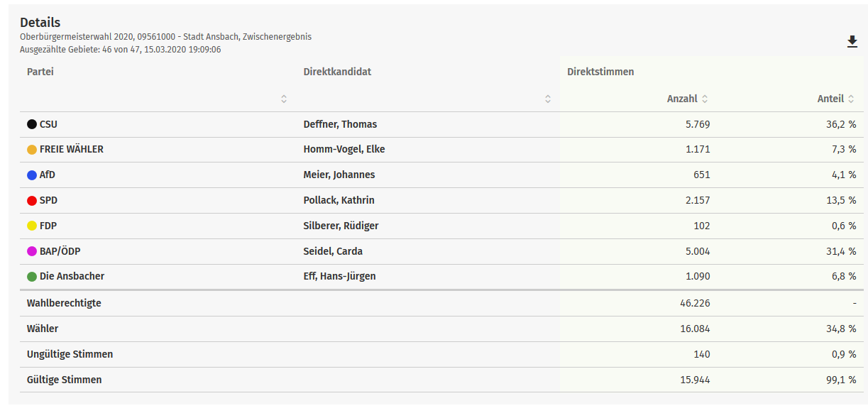Click the download icon
868x413 pixels.
click(x=852, y=43)
